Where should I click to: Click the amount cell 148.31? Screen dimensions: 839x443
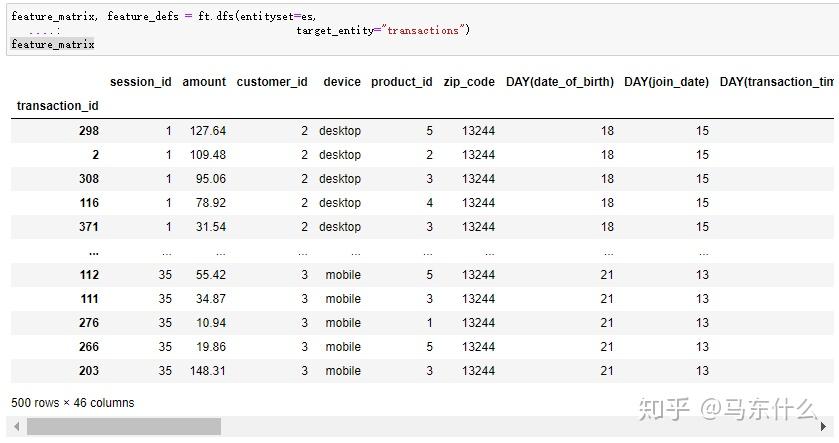tap(204, 371)
